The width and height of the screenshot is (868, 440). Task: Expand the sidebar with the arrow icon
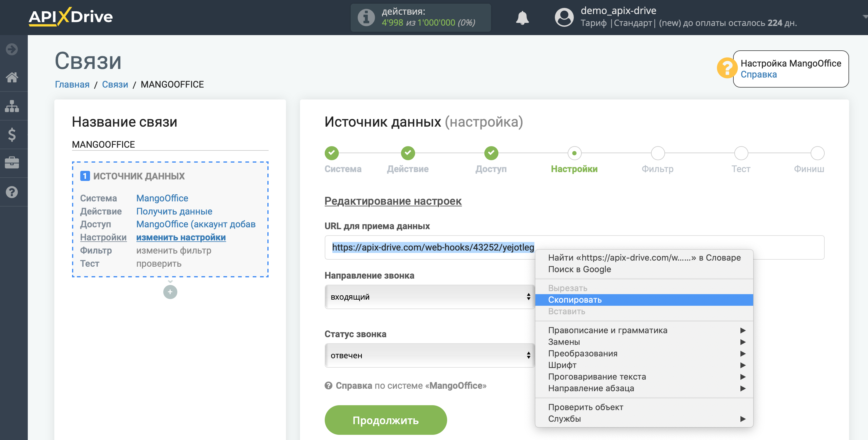(12, 49)
